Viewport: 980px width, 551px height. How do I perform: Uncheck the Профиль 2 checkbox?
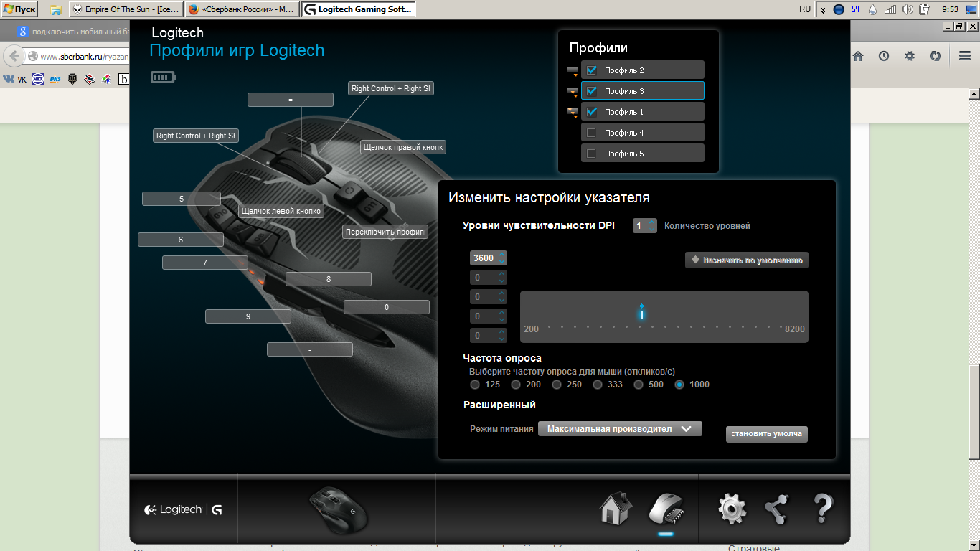[591, 70]
